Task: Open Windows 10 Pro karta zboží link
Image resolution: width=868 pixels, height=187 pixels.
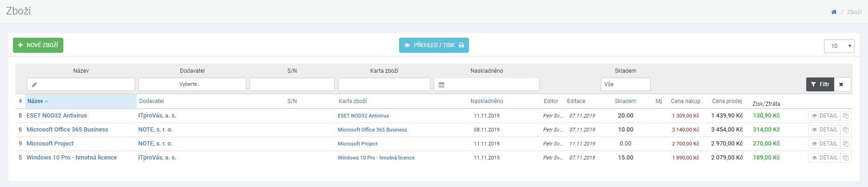Action: point(376,158)
